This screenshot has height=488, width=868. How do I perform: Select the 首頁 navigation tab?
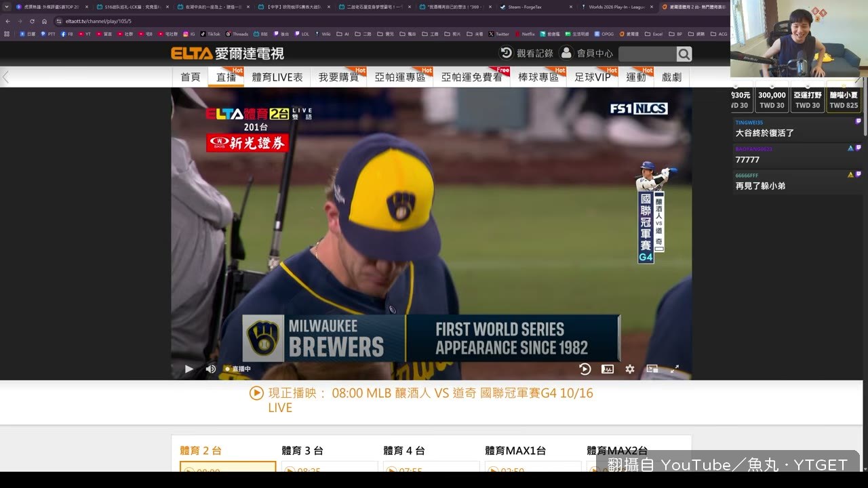click(191, 77)
